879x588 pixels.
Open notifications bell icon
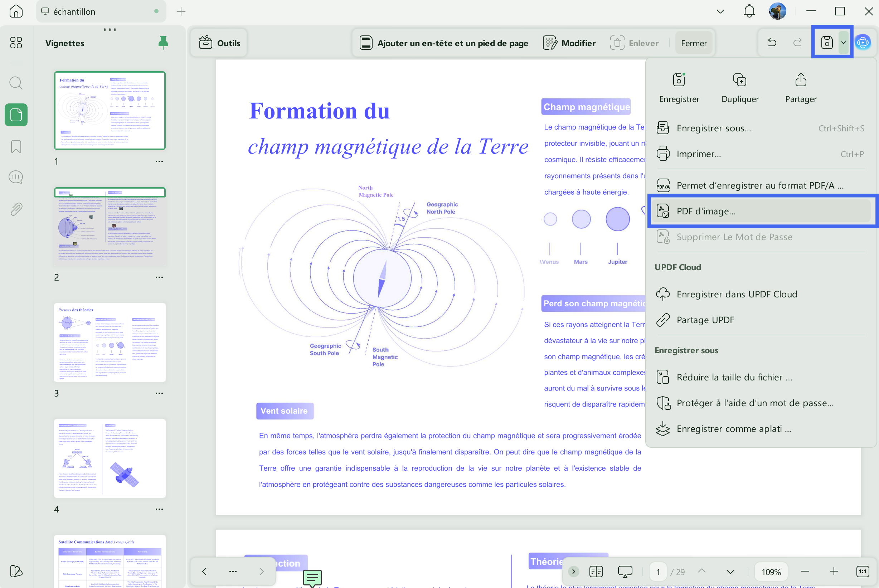coord(749,11)
